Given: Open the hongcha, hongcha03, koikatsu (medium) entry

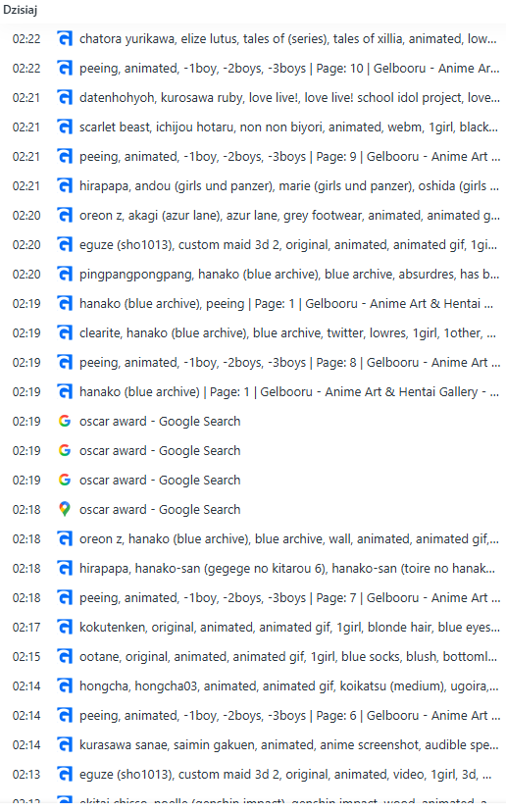Looking at the screenshot, I should coord(289,686).
